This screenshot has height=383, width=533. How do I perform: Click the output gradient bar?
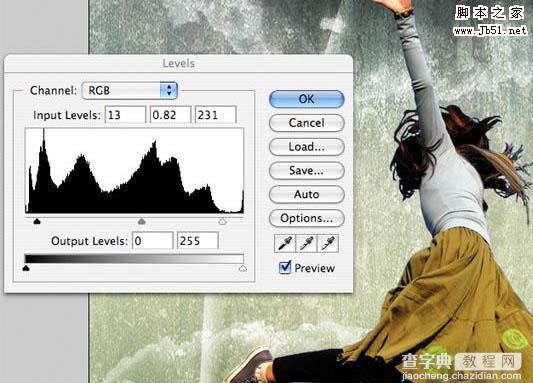tap(134, 259)
